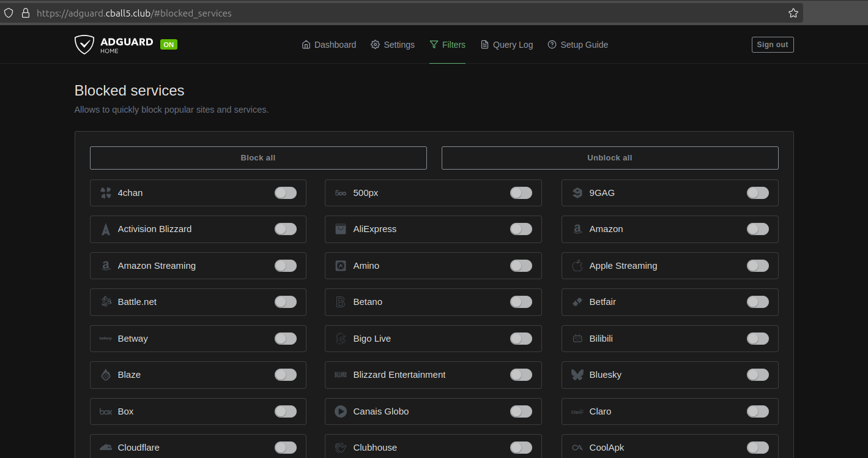Click the Betano B icon

point(341,302)
